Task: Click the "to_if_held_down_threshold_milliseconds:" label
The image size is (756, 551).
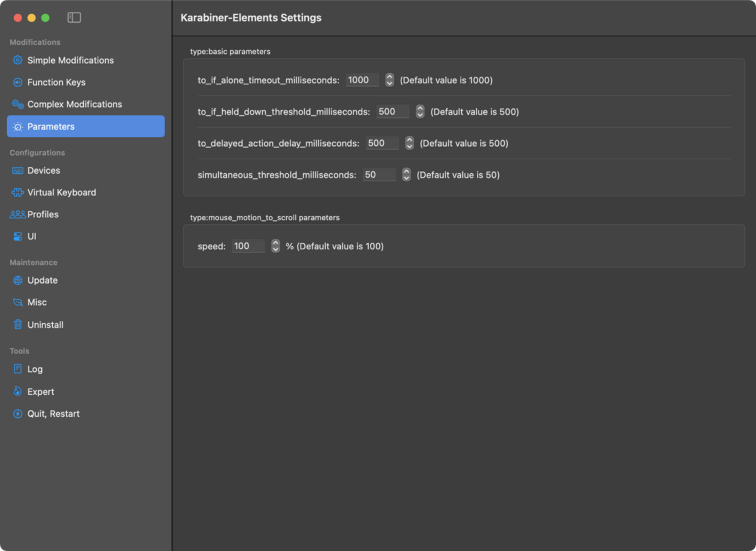Action: [x=284, y=112]
